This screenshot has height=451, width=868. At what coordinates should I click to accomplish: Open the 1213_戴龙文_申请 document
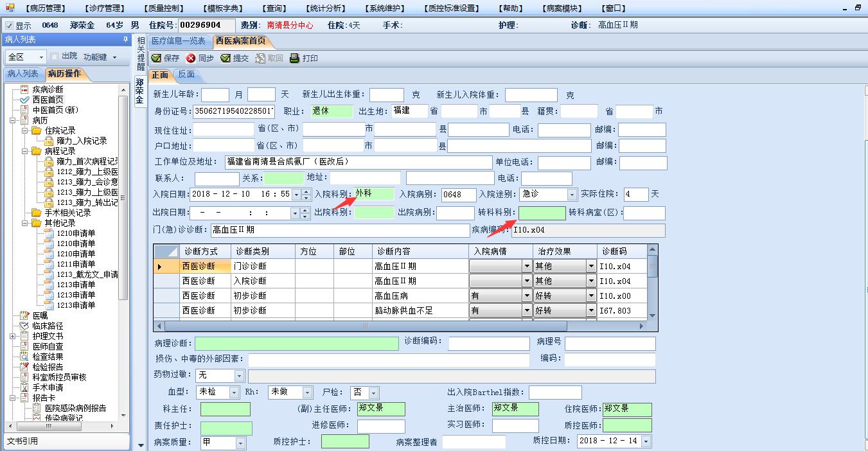click(x=87, y=274)
